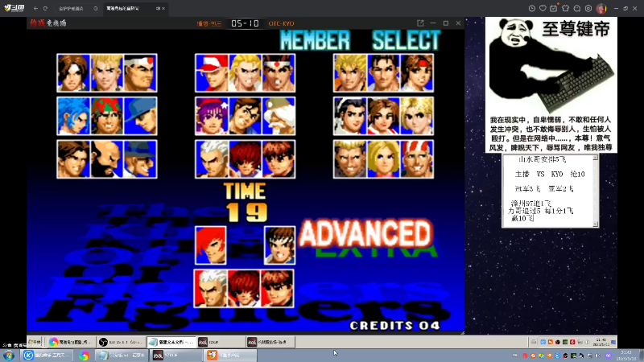The width and height of the screenshot is (644, 362).
Task: Pick the purple-haired Athena portrait
Action: (x=212, y=116)
